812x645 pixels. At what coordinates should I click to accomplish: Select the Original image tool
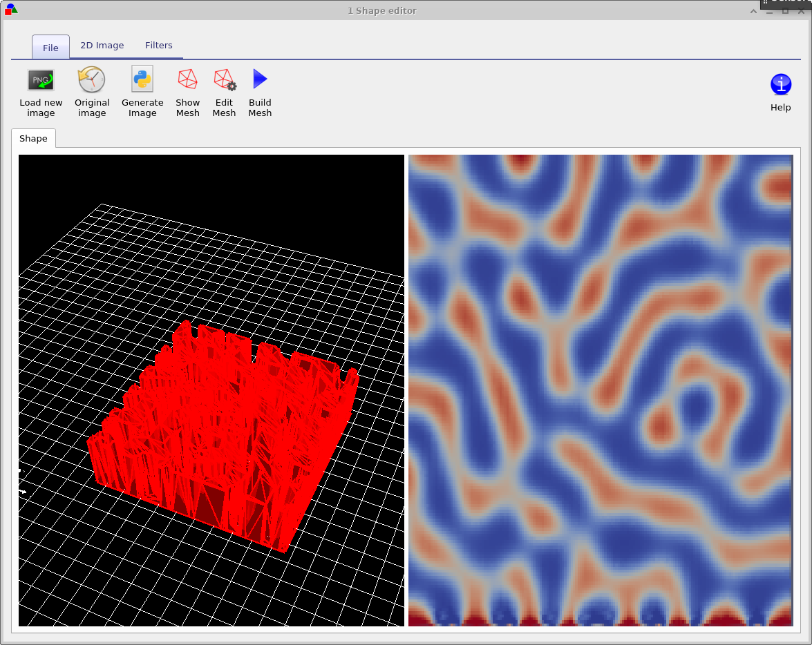92,79
